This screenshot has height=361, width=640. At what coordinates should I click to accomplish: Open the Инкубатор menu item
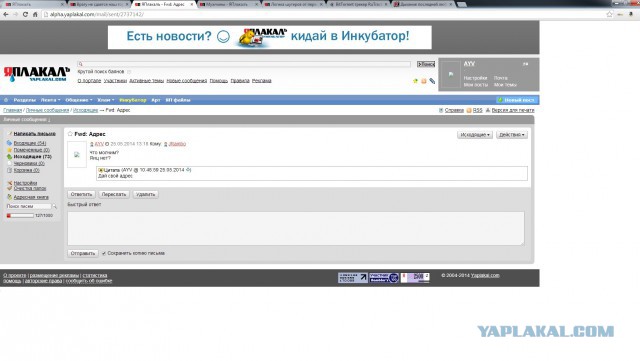point(133,100)
